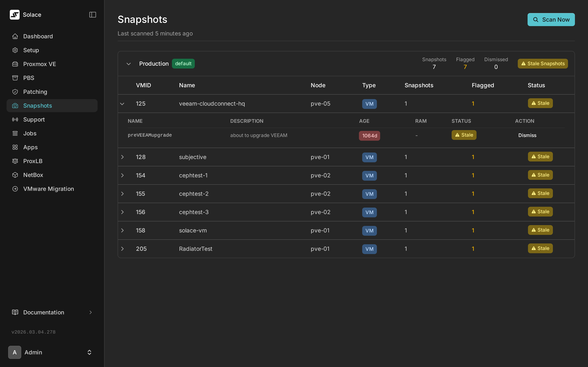Click the PBS archive icon

[x=15, y=78]
